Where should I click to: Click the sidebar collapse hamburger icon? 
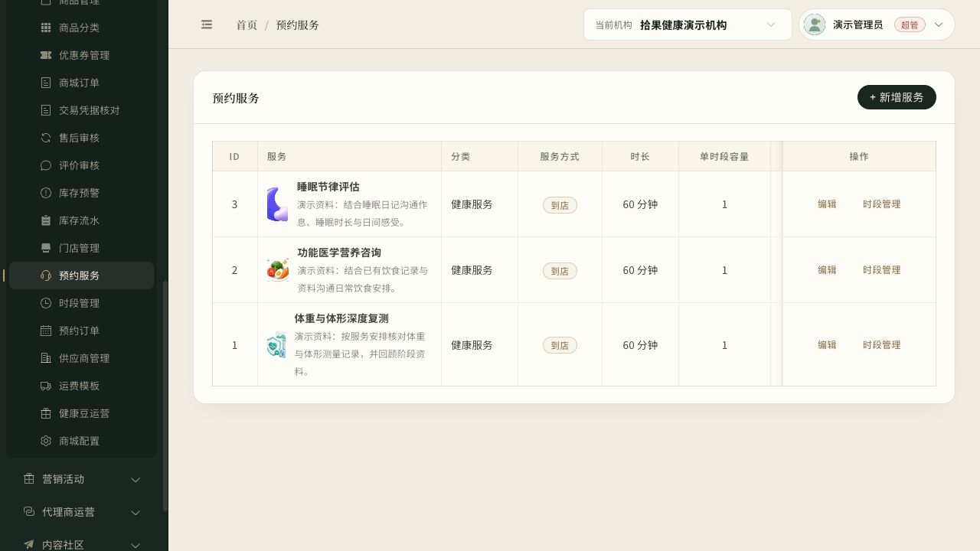[207, 24]
